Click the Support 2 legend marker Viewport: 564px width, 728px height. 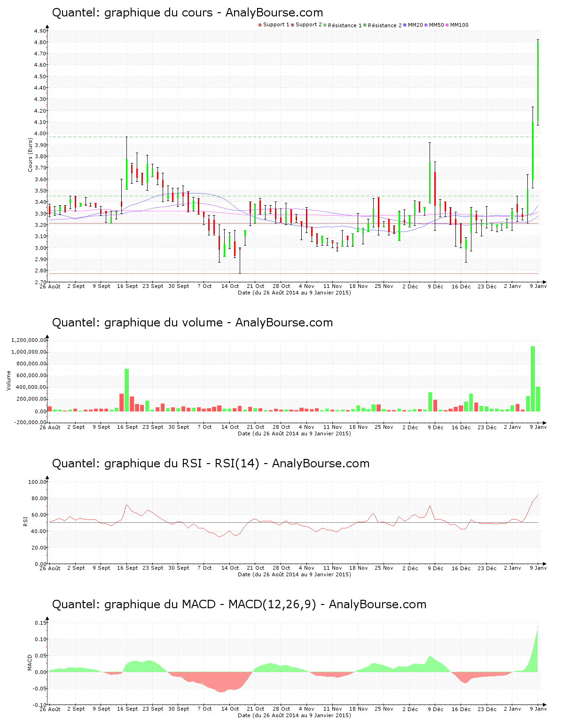(292, 25)
